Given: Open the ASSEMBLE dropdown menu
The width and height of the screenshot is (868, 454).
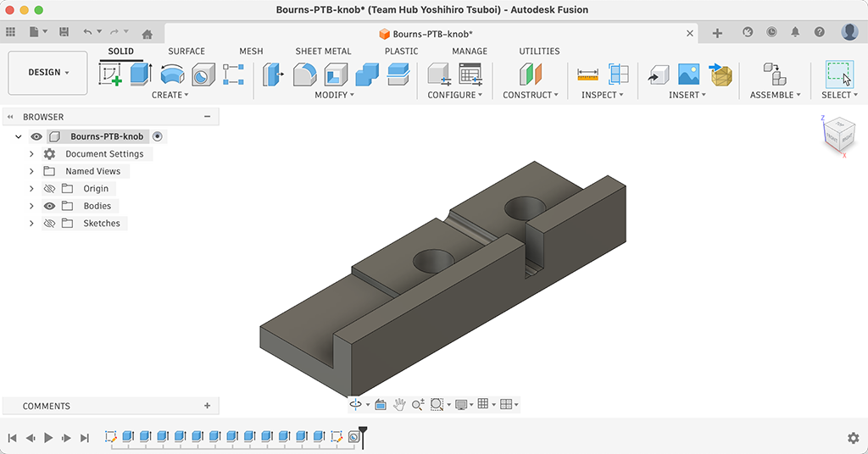Looking at the screenshot, I should coord(775,95).
